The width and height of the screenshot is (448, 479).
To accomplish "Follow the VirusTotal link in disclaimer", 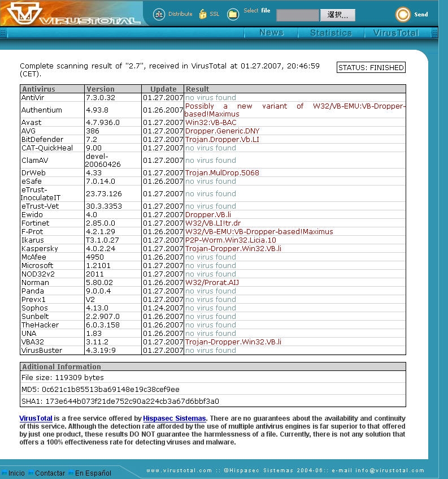I will pos(36,418).
